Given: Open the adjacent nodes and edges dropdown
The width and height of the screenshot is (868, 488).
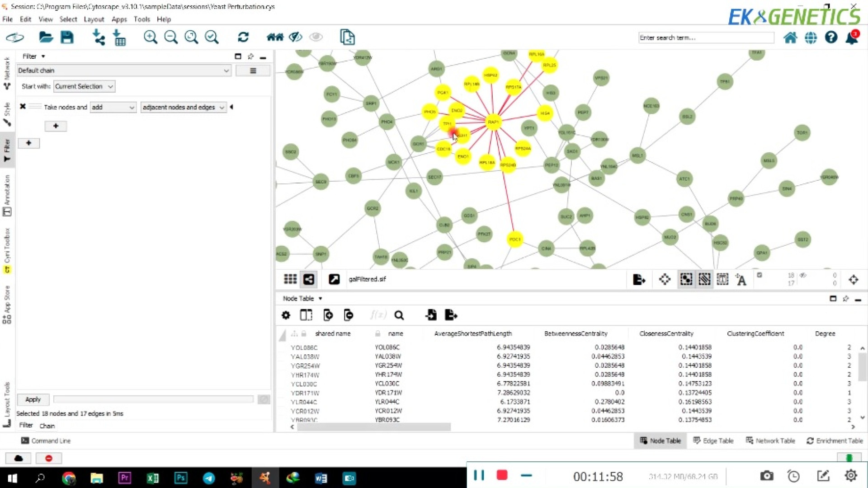Looking at the screenshot, I should 183,107.
